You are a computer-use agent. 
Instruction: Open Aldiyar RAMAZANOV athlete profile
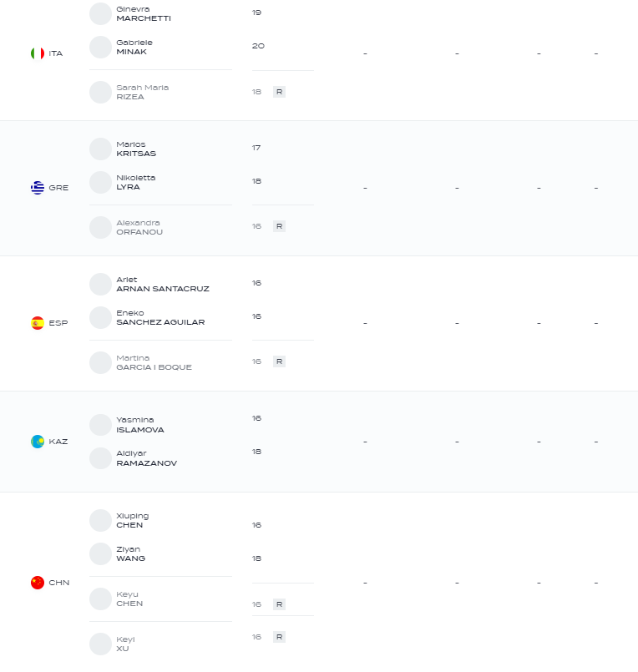[x=146, y=458]
